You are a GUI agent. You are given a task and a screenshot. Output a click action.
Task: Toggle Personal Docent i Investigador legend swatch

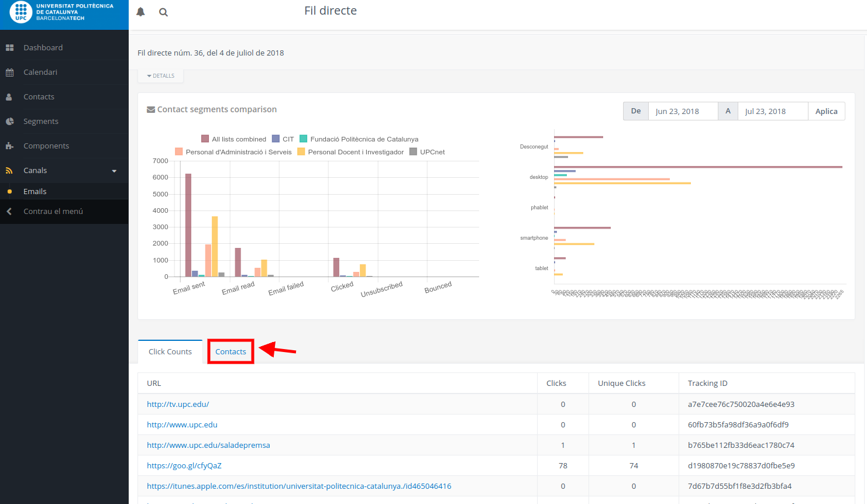[301, 152]
